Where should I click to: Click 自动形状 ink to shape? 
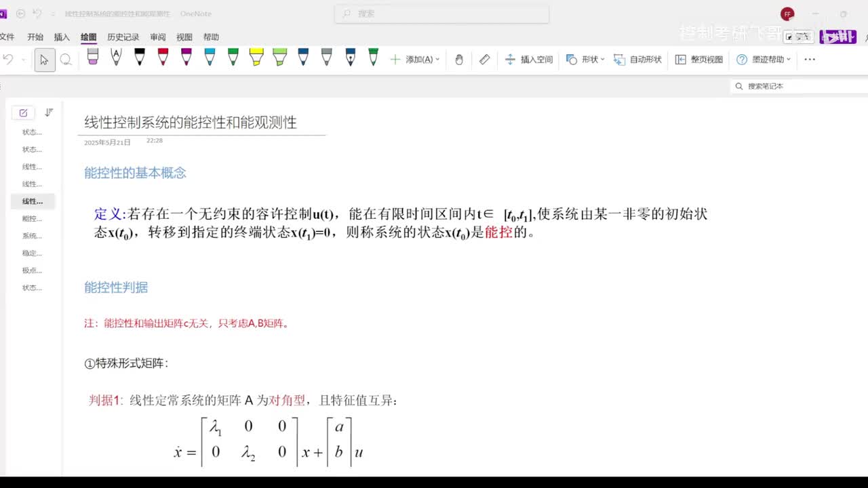point(637,60)
